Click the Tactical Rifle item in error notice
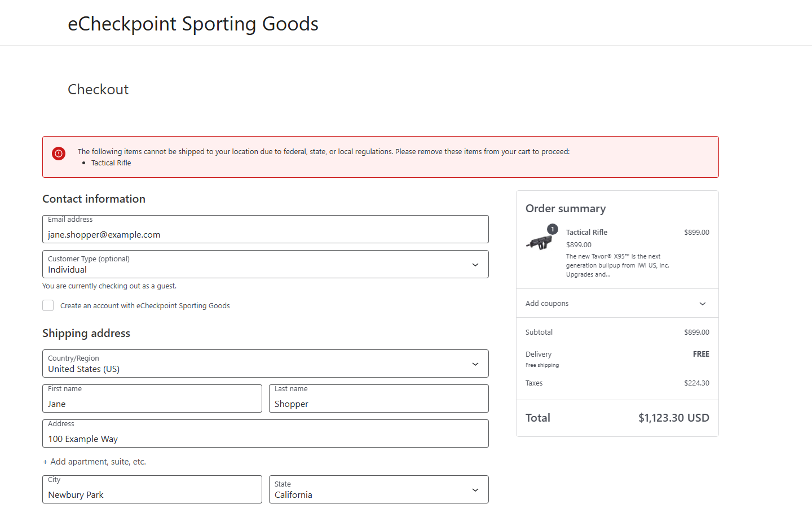 coord(111,163)
